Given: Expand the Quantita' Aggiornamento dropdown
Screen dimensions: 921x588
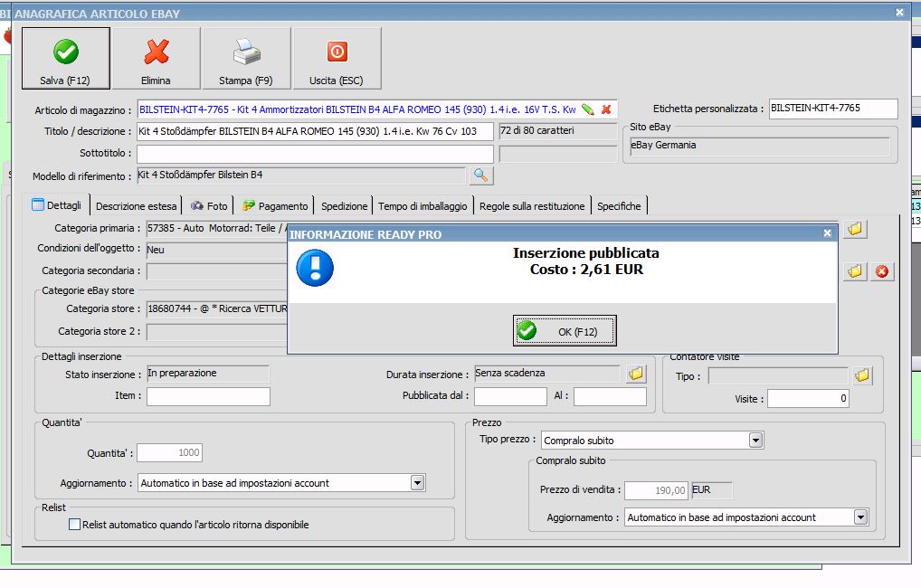Looking at the screenshot, I should point(418,483).
